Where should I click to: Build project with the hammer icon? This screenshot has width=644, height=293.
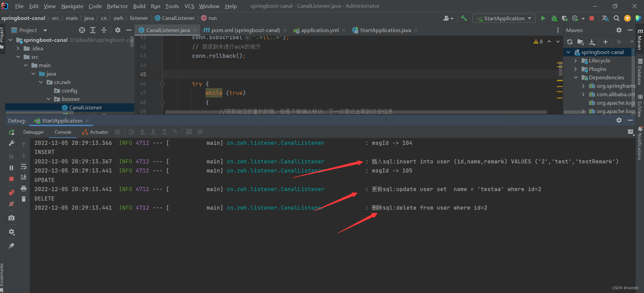pyautogui.click(x=464, y=18)
